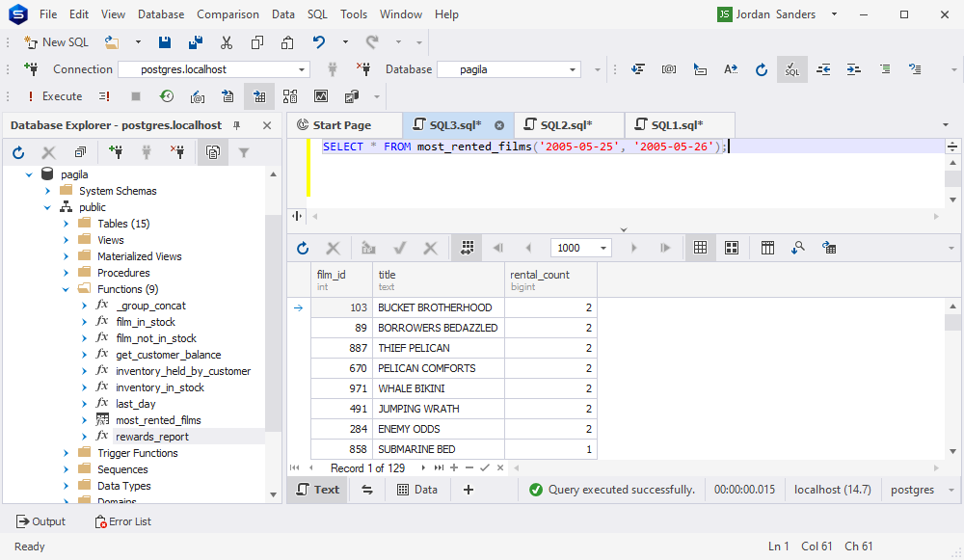Expand the Tables (15) node
The height and width of the screenshot is (560, 964).
(x=67, y=224)
